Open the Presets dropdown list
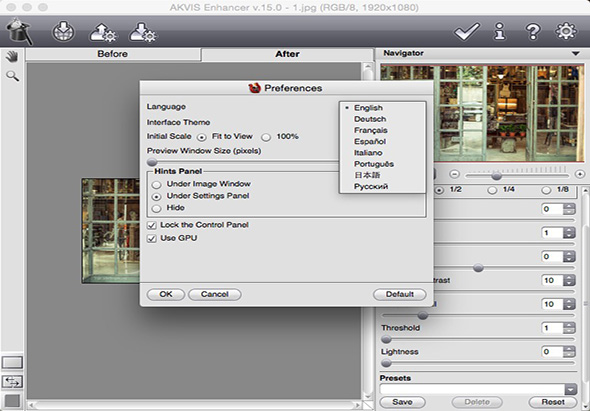 click(571, 389)
